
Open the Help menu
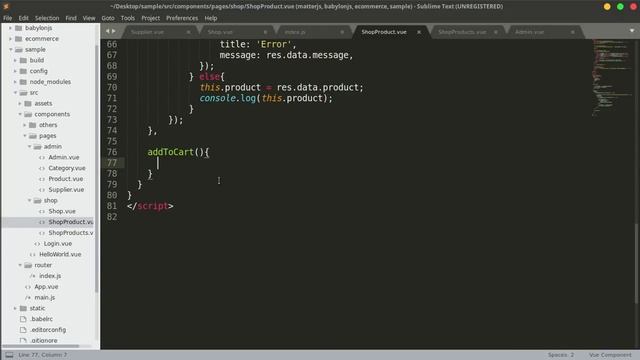click(211, 18)
